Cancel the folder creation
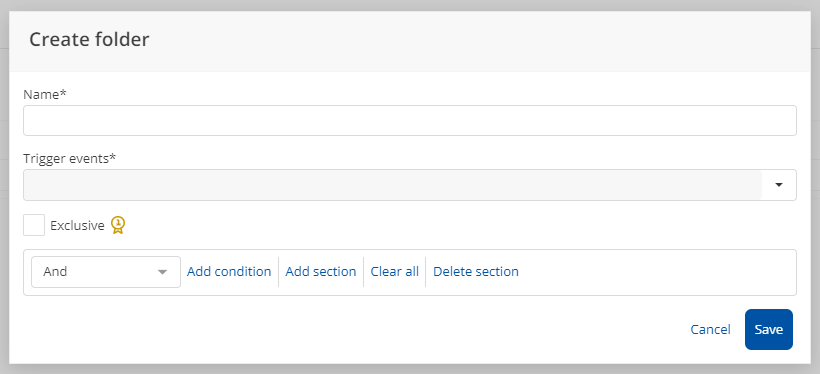This screenshot has width=820, height=374. (710, 330)
